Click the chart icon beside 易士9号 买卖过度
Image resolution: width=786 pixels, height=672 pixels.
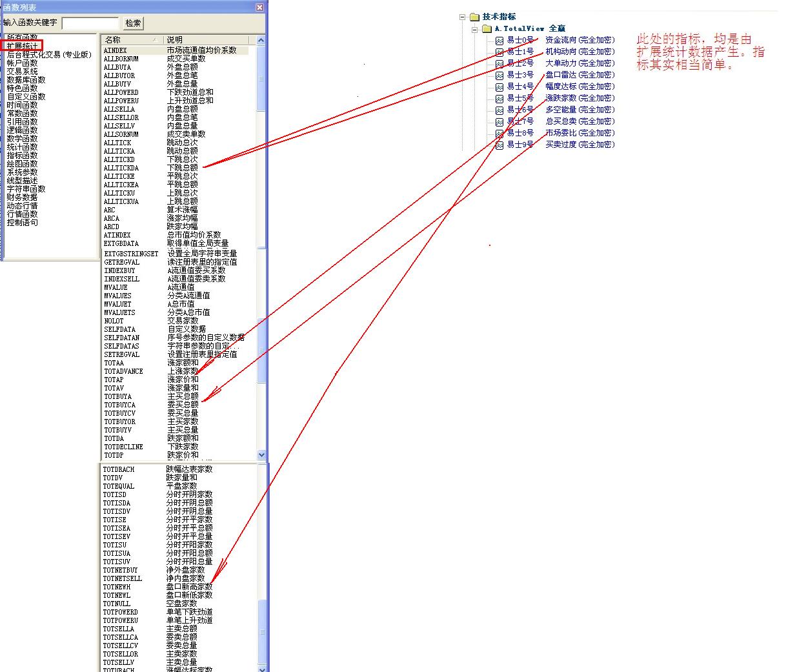click(x=499, y=145)
